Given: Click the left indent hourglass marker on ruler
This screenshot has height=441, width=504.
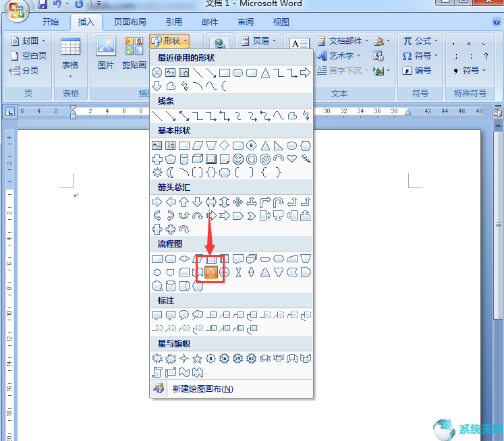Looking at the screenshot, I should coord(73,112).
